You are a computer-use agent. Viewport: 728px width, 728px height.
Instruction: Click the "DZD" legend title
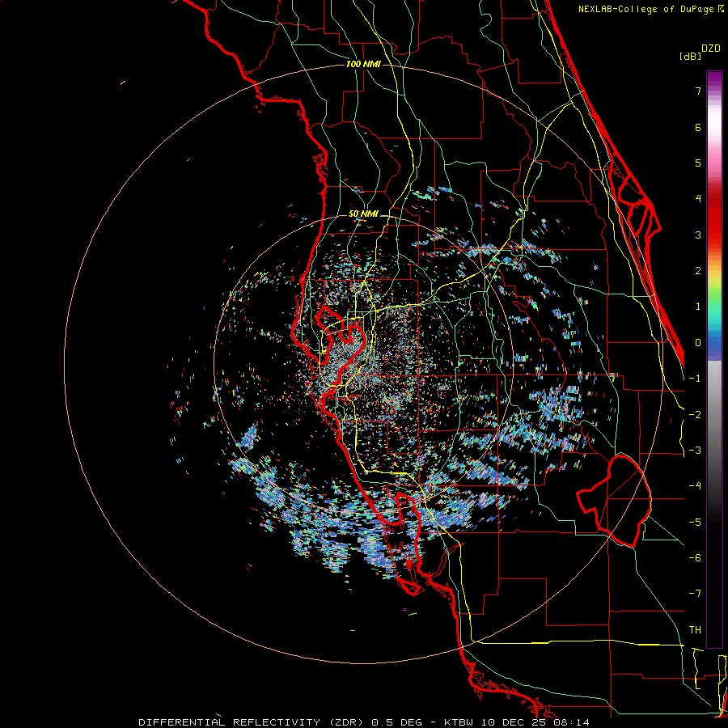click(x=711, y=49)
